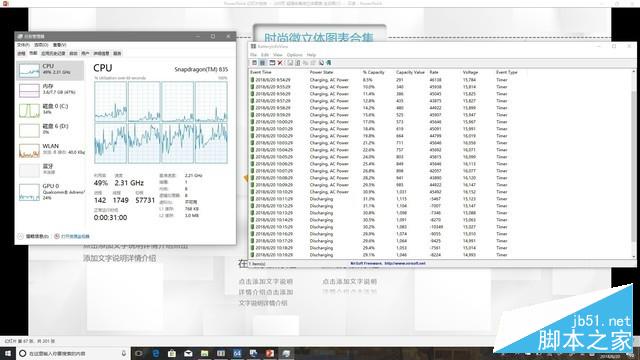Open Mail app from taskbar
This screenshot has width=640, height=360.
click(188, 353)
